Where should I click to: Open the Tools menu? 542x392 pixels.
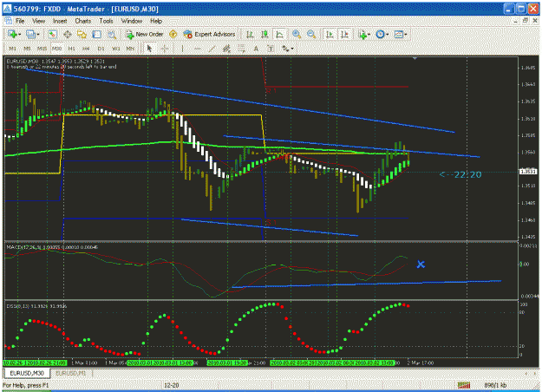[x=106, y=21]
